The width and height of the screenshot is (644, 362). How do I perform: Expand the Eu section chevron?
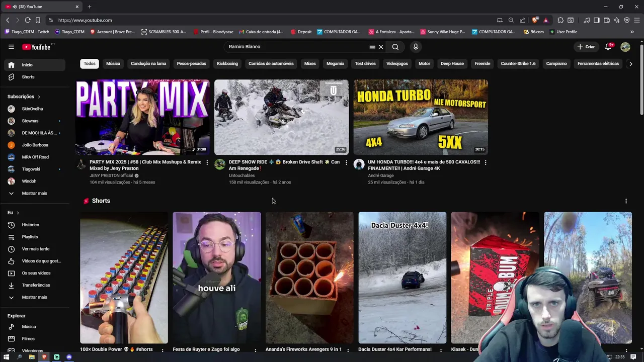[18, 213]
